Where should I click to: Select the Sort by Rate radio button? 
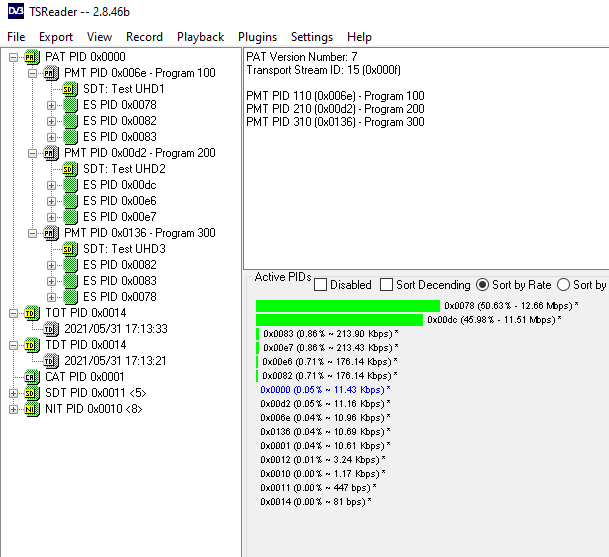click(x=482, y=285)
